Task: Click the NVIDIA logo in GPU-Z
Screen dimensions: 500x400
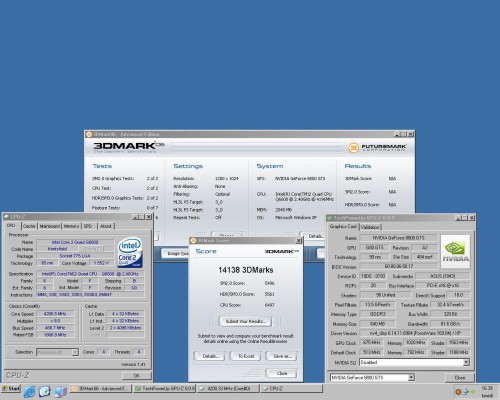Action: [455, 252]
